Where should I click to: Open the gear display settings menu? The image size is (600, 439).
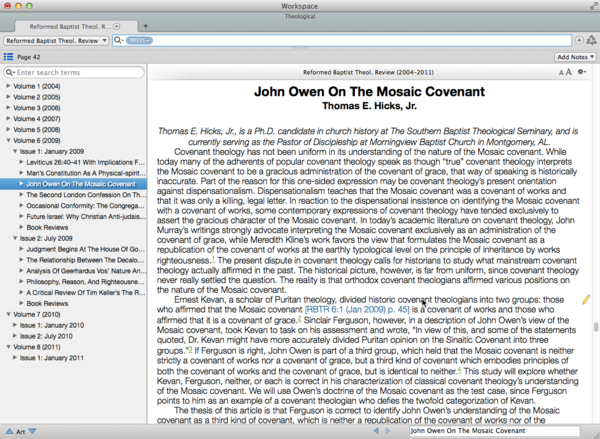[x=582, y=72]
